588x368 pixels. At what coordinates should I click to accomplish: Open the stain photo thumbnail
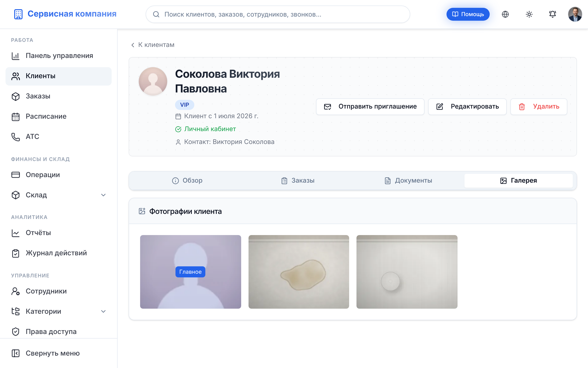(299, 272)
